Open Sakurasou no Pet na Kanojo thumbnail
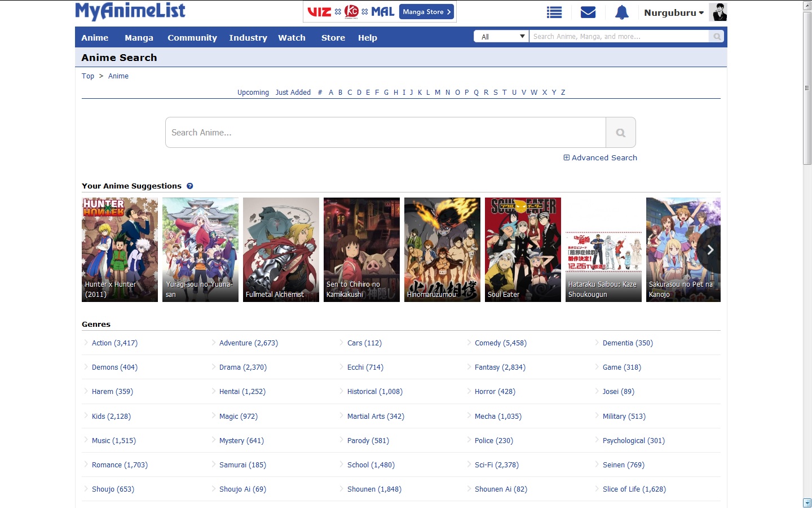 (683, 249)
